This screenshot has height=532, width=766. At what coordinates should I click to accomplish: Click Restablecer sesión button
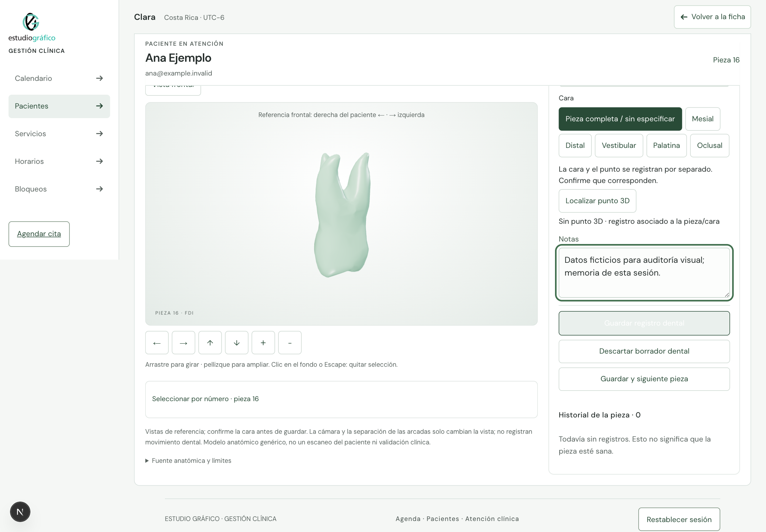(x=679, y=519)
